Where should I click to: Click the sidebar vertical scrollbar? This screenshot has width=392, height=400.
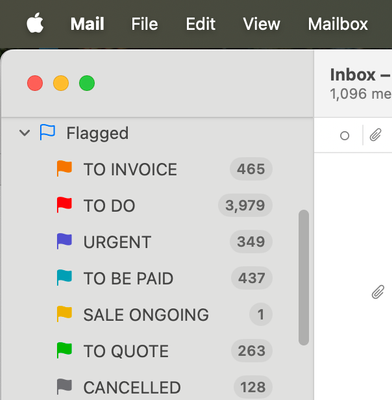pos(304,277)
